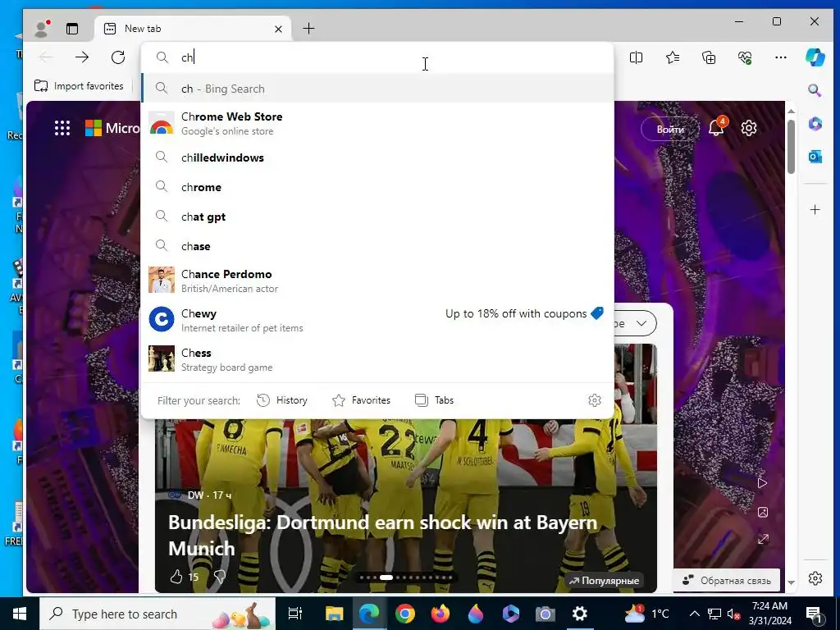Refresh the page
Image resolution: width=840 pixels, height=630 pixels.
tap(118, 57)
